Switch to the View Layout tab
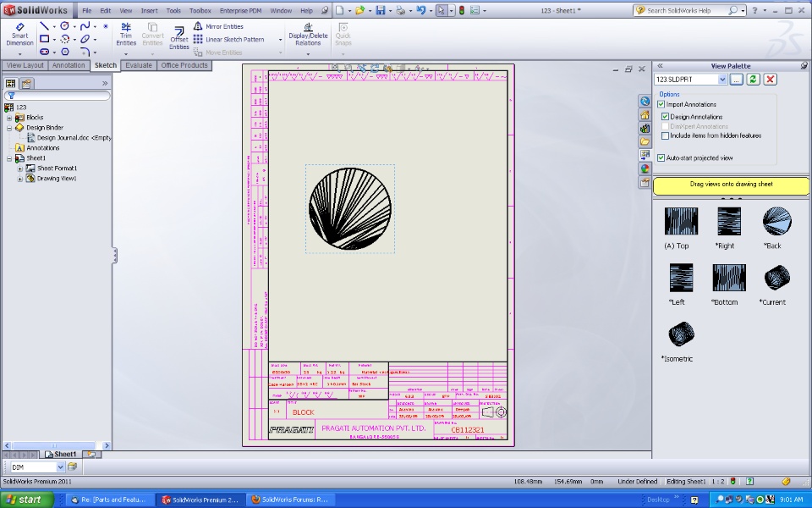 25,65
